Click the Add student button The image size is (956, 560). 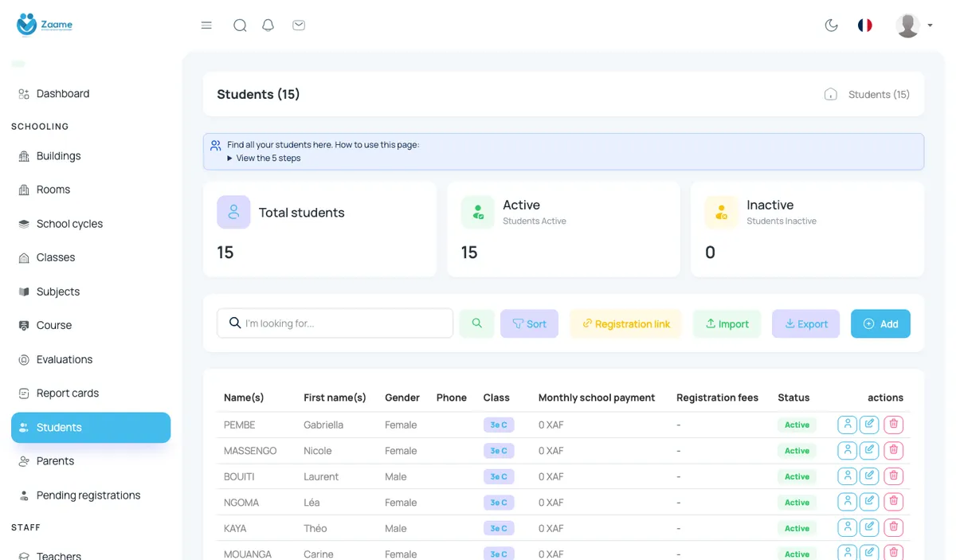(880, 323)
